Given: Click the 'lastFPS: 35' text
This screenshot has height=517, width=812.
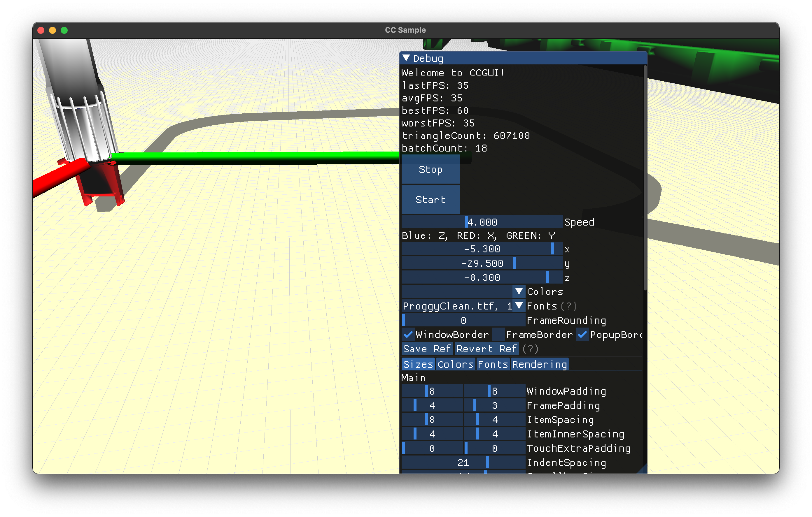Looking at the screenshot, I should coord(435,86).
